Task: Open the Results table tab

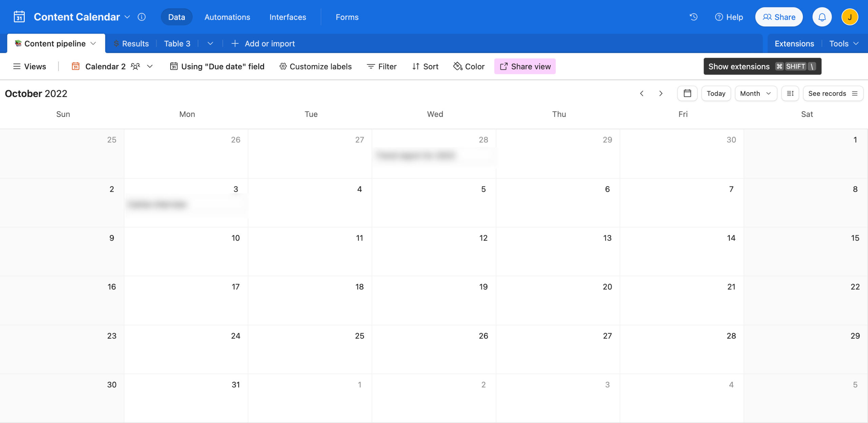Action: pos(131,44)
